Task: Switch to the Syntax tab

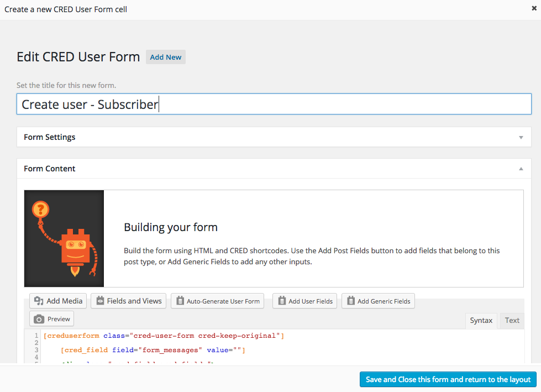Action: point(481,321)
